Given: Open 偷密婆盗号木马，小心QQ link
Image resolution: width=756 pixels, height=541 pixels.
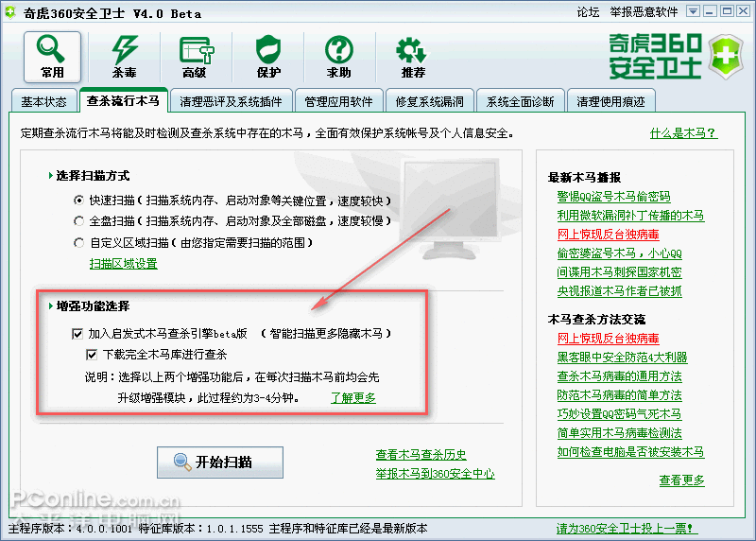Looking at the screenshot, I should tap(620, 253).
